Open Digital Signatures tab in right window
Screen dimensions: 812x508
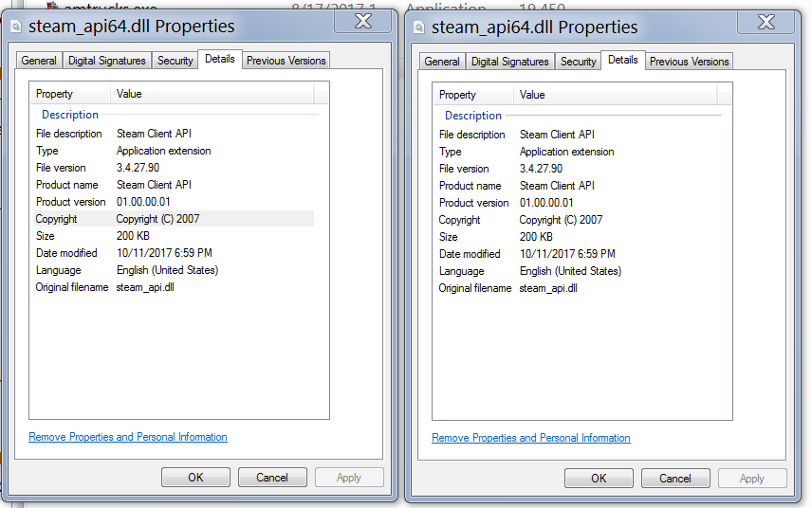pyautogui.click(x=510, y=62)
